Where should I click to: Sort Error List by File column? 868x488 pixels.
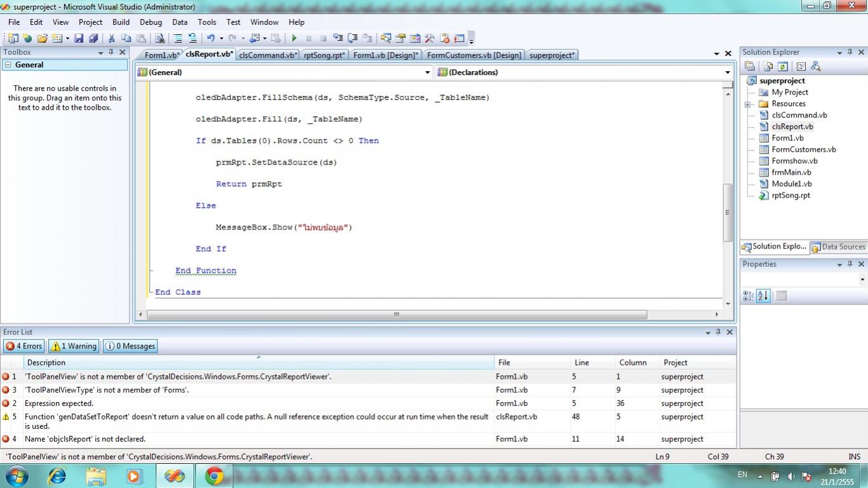(x=533, y=362)
